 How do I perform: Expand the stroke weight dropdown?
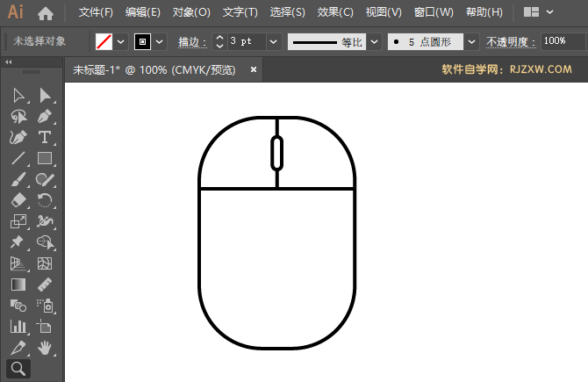pyautogui.click(x=273, y=41)
